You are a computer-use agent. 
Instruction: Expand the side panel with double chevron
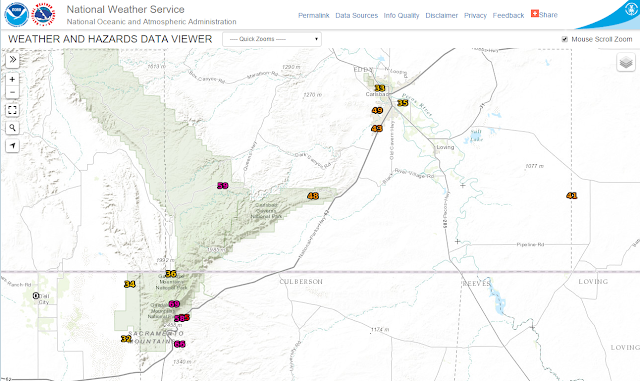click(13, 60)
